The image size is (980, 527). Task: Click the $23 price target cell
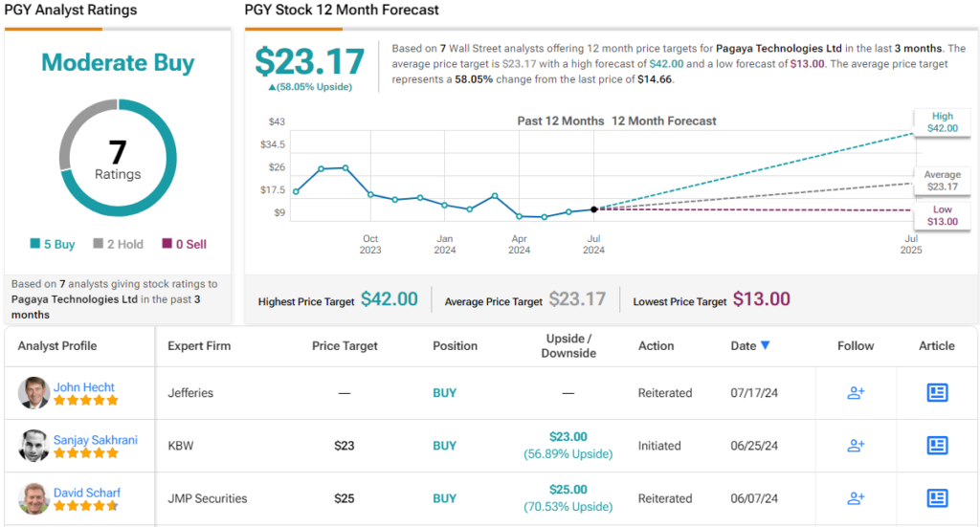[x=345, y=446]
